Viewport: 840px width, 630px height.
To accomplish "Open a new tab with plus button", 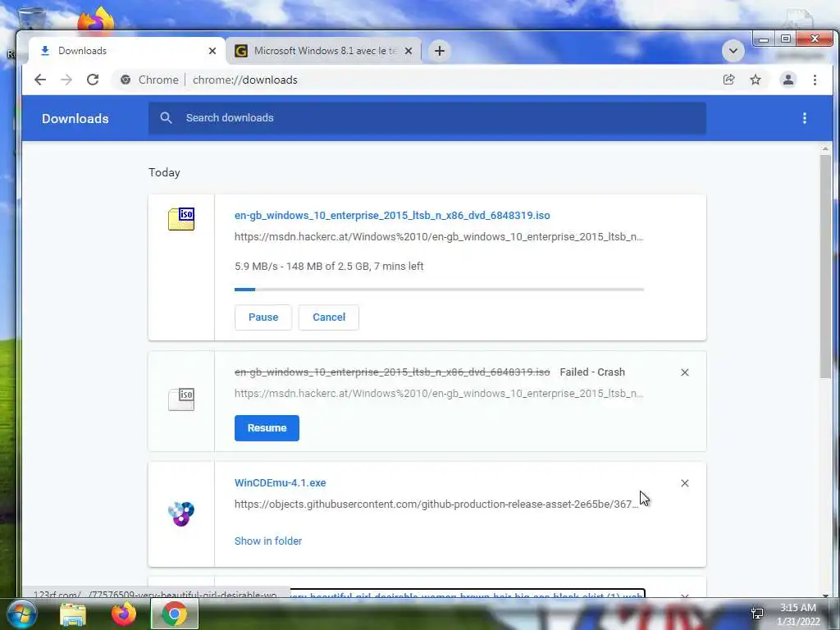I will coord(440,51).
